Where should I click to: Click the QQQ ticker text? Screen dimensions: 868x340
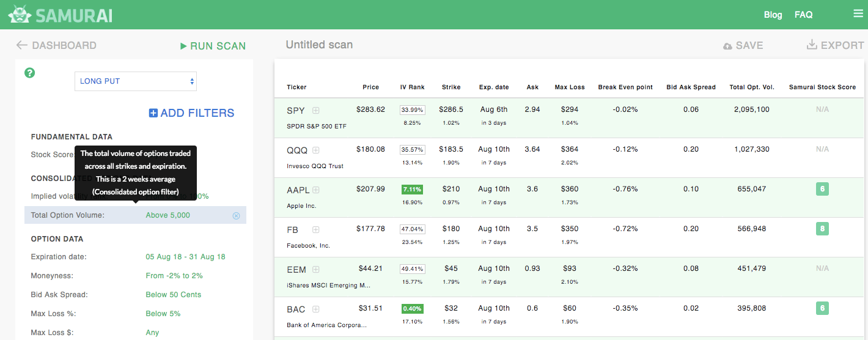(x=297, y=150)
